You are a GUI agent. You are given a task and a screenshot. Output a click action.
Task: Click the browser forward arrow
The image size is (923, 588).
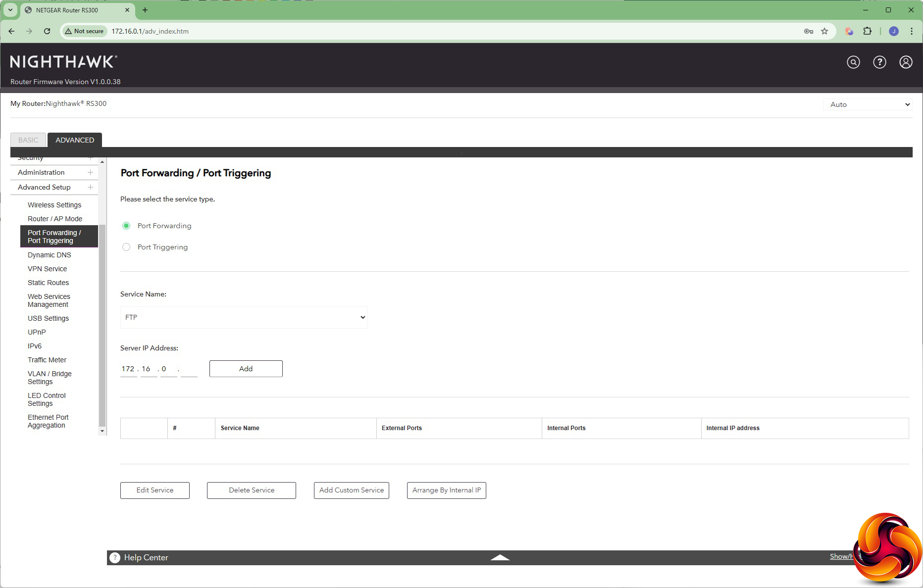pyautogui.click(x=29, y=31)
